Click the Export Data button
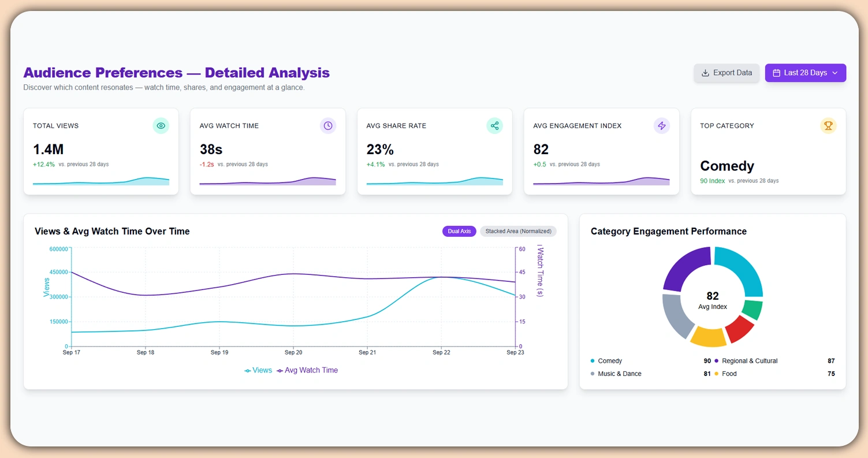Viewport: 868px width, 458px height. [726, 73]
